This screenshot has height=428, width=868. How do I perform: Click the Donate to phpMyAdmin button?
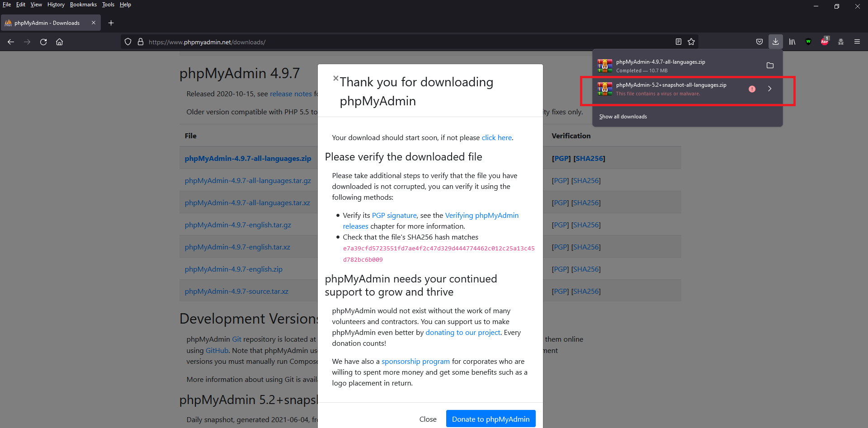491,419
